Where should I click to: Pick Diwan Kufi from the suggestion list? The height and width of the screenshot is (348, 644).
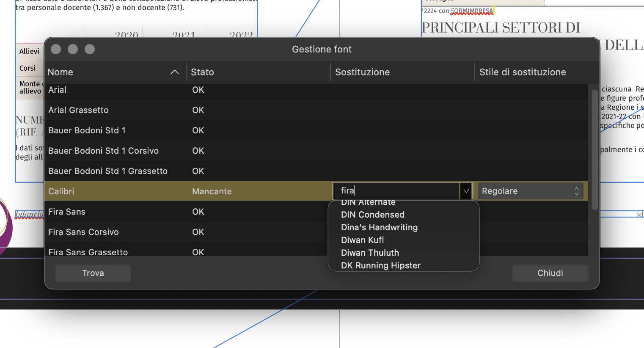362,240
